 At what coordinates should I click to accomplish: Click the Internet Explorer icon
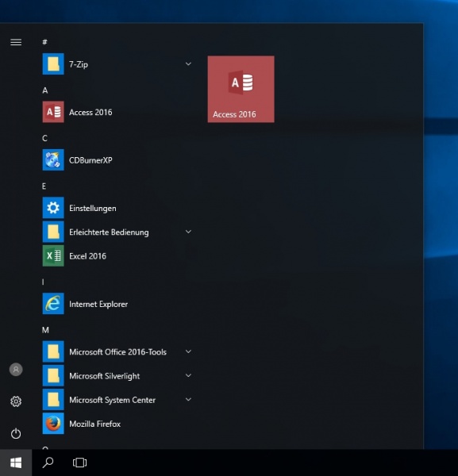click(53, 304)
